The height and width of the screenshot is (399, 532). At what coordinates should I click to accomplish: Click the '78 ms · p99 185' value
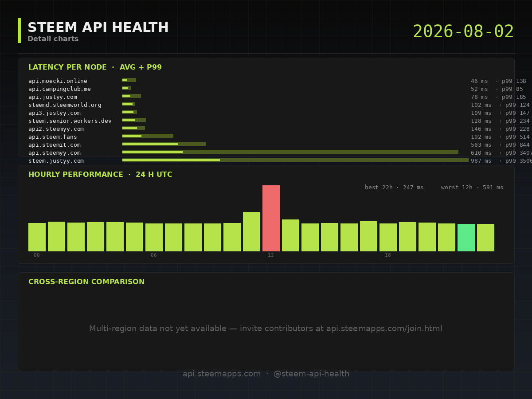click(x=498, y=97)
